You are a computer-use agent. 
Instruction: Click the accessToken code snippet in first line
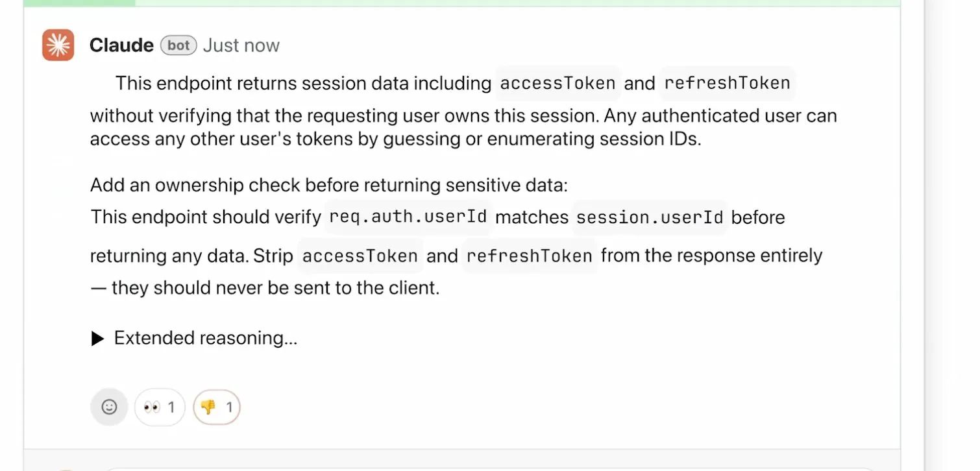tap(558, 83)
